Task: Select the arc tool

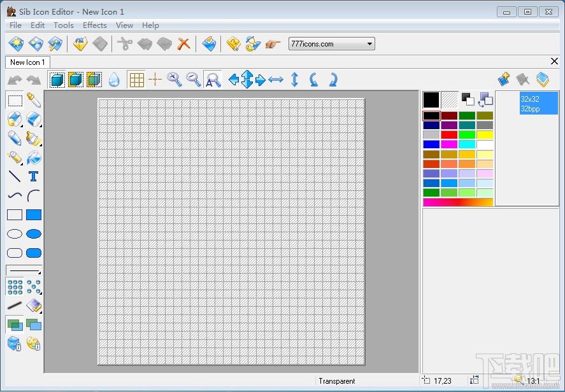Action: tap(34, 195)
